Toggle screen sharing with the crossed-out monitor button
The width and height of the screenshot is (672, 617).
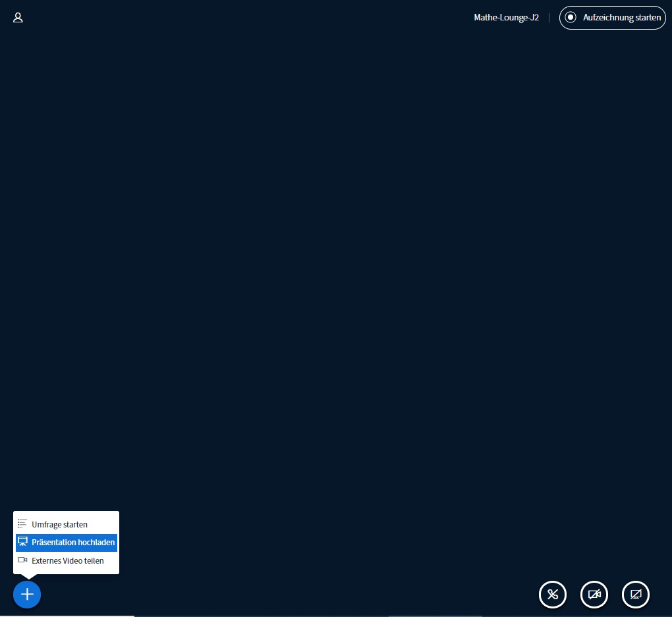click(636, 595)
